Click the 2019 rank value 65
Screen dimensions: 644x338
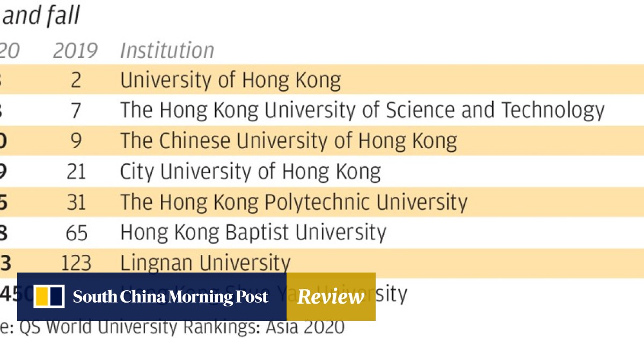click(x=76, y=232)
